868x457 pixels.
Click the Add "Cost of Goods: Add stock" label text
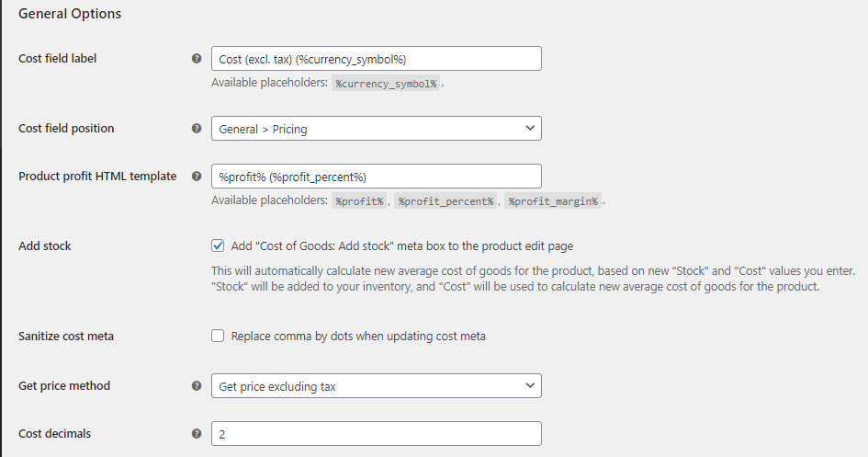coord(402,246)
